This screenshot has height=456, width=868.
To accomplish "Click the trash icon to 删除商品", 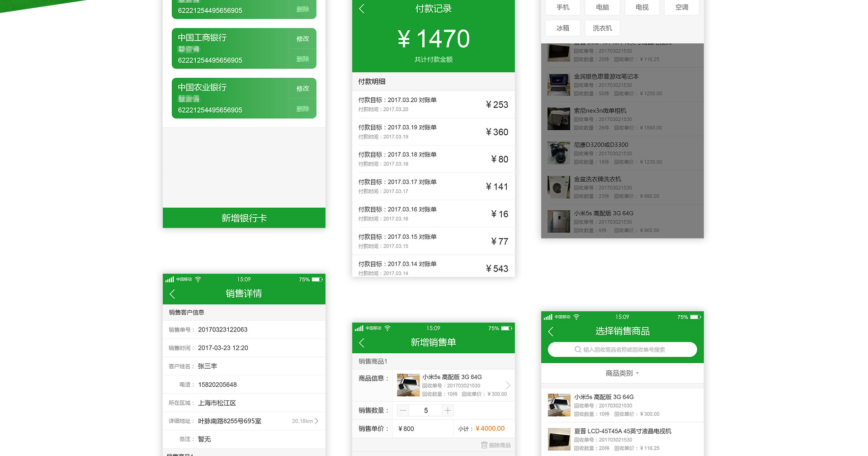I will pyautogui.click(x=484, y=445).
